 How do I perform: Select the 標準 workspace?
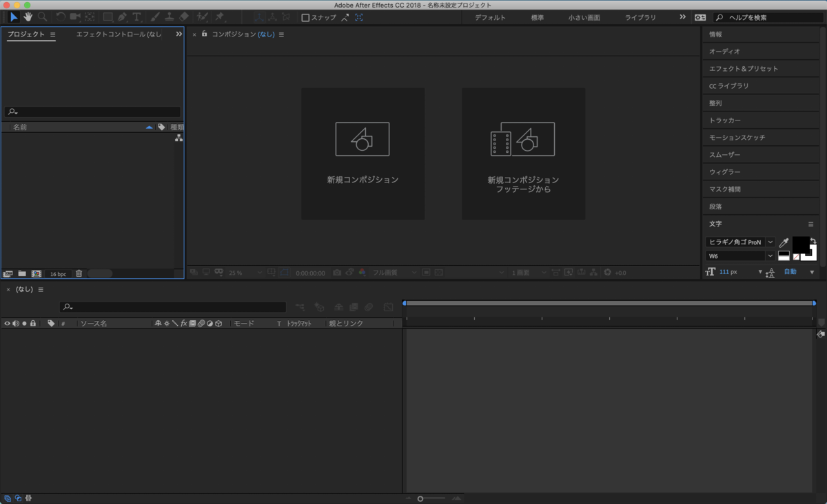tap(538, 18)
